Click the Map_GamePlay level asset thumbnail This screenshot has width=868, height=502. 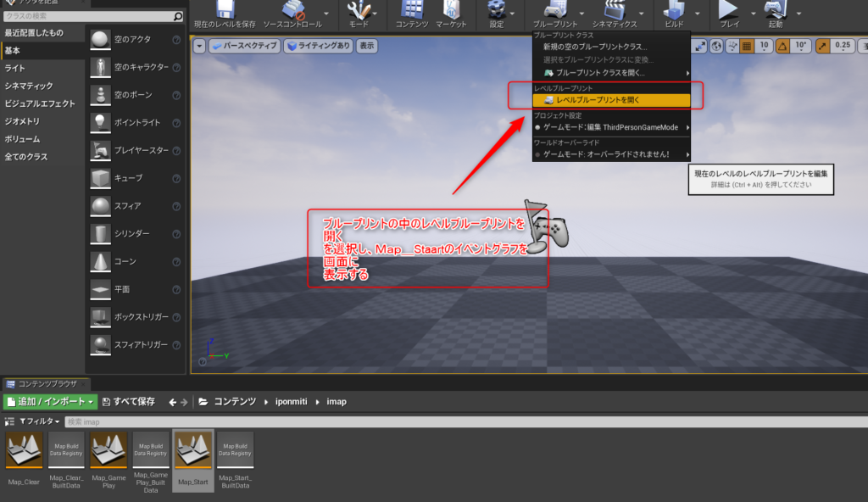(x=108, y=451)
